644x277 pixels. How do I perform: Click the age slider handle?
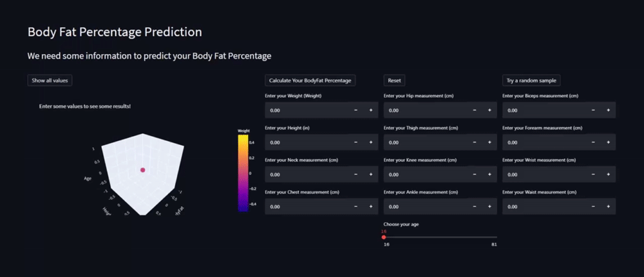[x=384, y=237]
